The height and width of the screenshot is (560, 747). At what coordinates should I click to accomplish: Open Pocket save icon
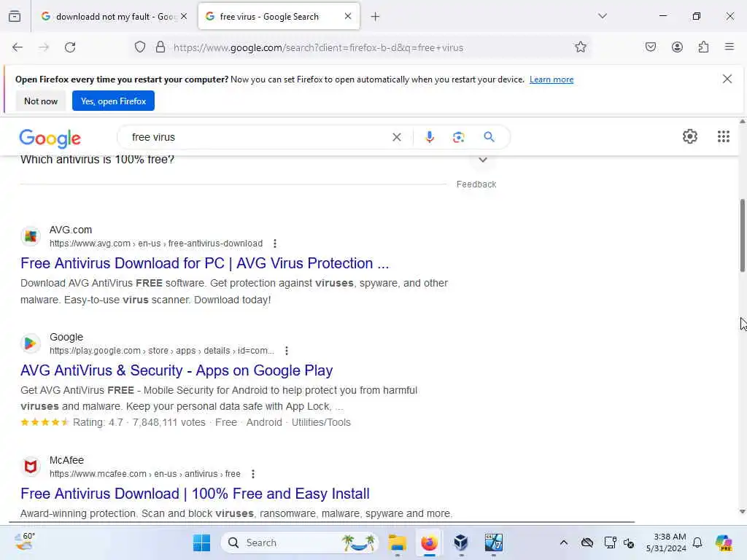point(650,47)
